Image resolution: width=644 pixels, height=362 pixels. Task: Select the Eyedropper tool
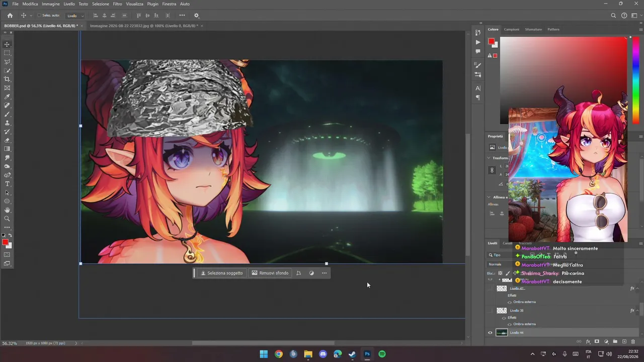click(x=7, y=97)
